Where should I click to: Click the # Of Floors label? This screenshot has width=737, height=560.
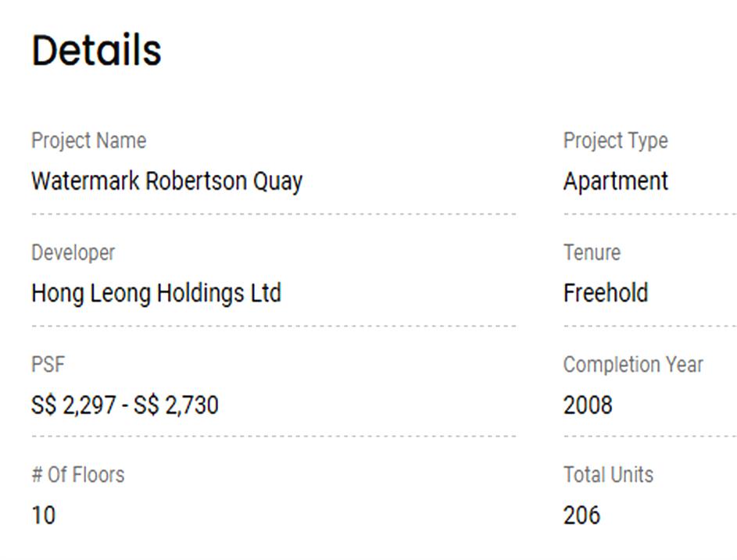(77, 475)
